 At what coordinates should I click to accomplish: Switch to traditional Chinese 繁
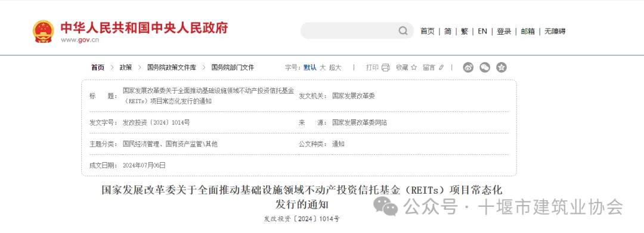(x=465, y=31)
